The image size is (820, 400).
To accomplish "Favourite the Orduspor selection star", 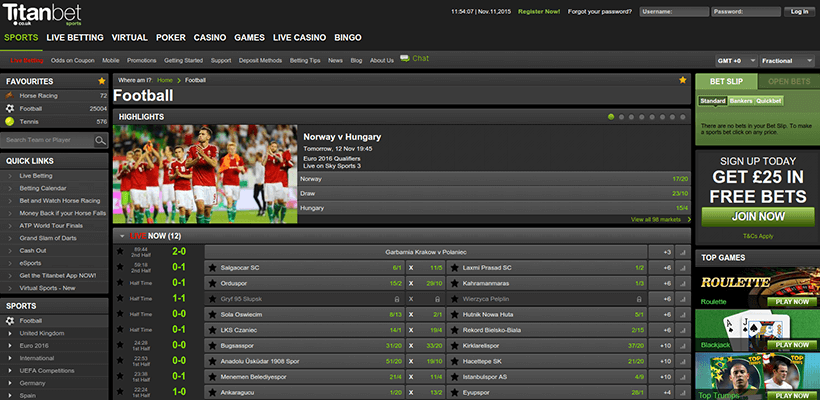I will click(212, 283).
